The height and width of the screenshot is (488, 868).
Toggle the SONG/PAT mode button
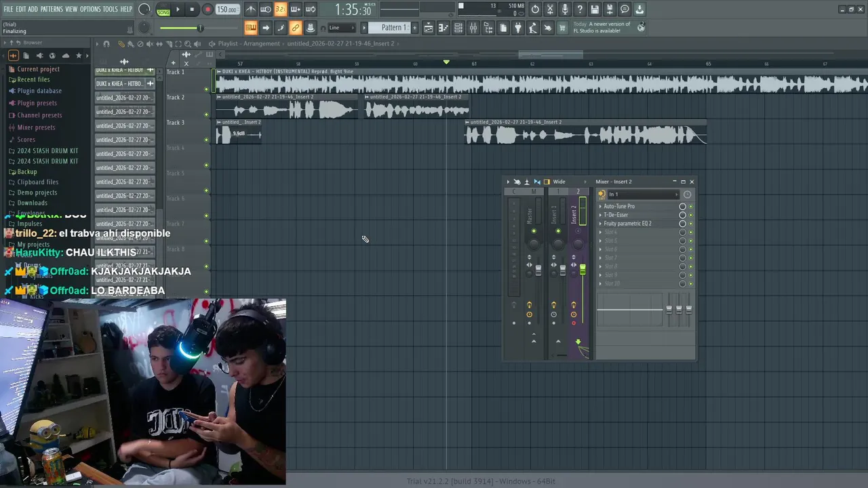(163, 9)
